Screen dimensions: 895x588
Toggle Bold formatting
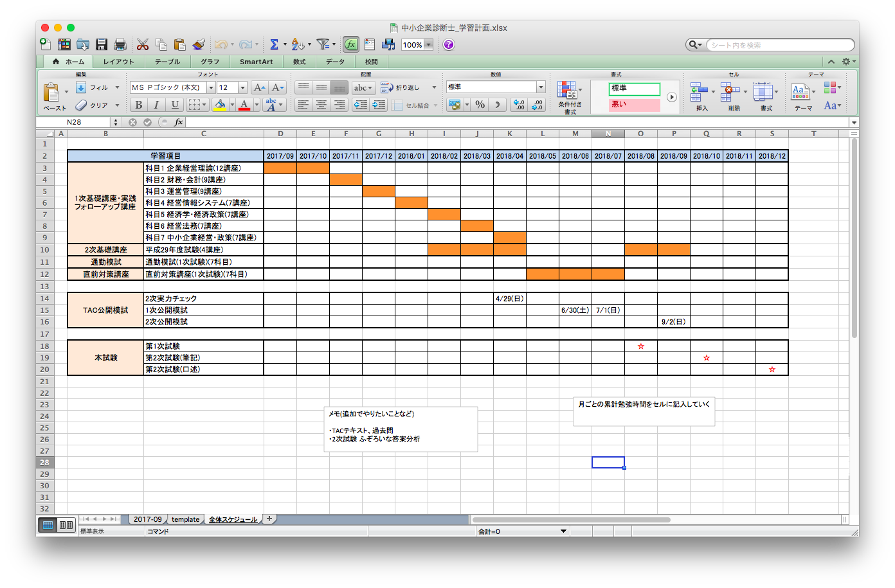[138, 105]
